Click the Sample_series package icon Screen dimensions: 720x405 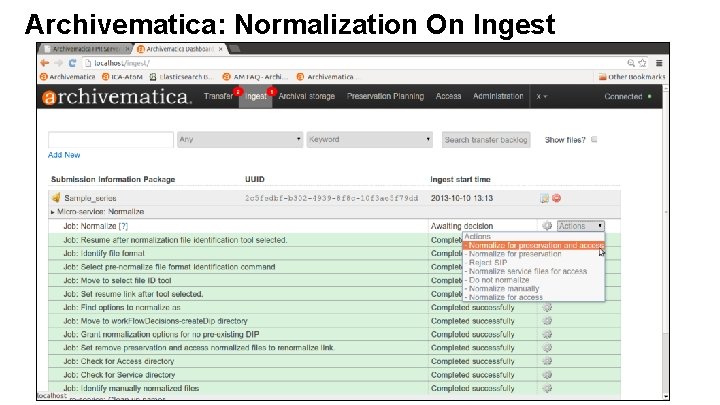click(x=56, y=198)
